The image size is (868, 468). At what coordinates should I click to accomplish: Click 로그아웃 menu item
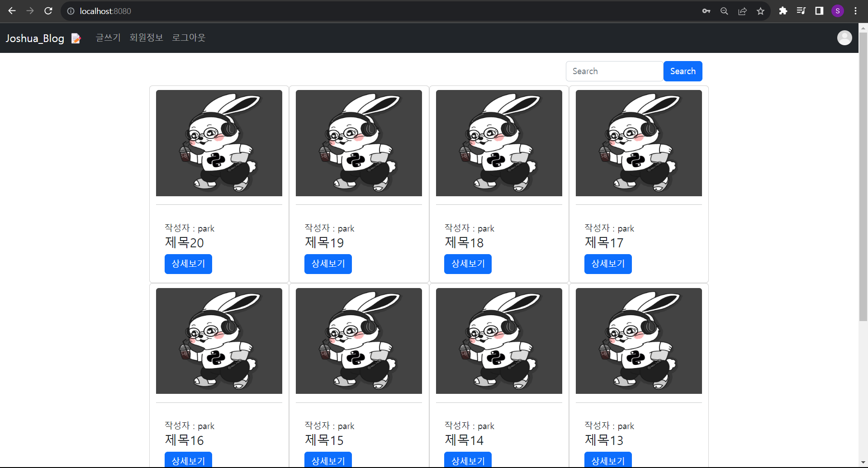click(189, 38)
